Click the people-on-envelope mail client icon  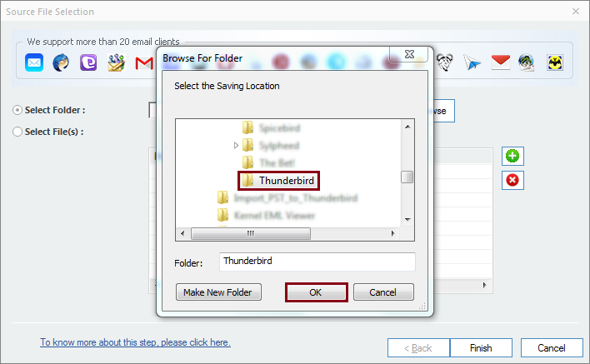117,62
